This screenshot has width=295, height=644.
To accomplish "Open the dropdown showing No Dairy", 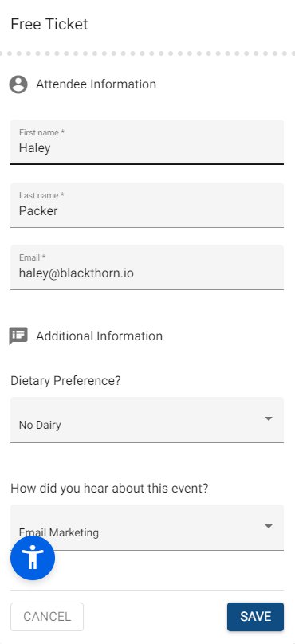I will pyautogui.click(x=147, y=420).
